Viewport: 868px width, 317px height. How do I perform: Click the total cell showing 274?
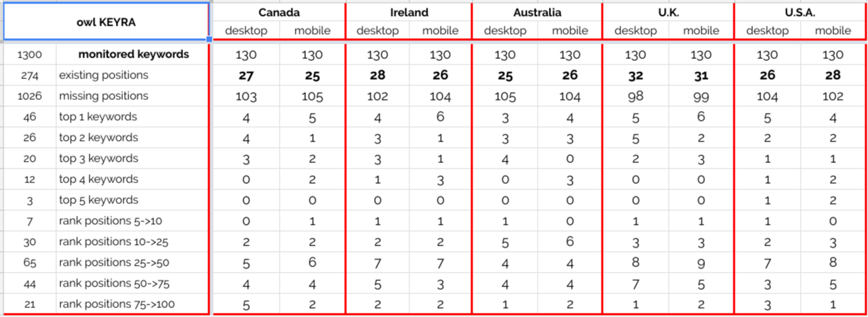point(30,75)
